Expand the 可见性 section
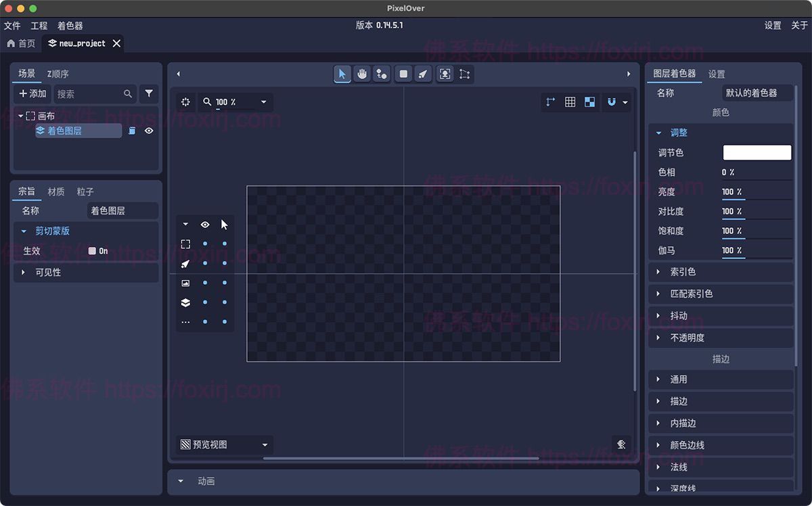 coord(48,273)
